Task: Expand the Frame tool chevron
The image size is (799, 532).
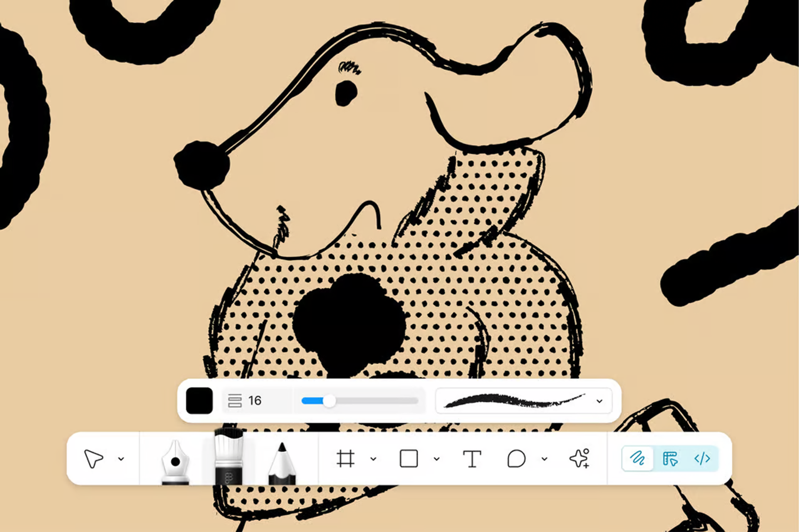Action: pyautogui.click(x=373, y=459)
